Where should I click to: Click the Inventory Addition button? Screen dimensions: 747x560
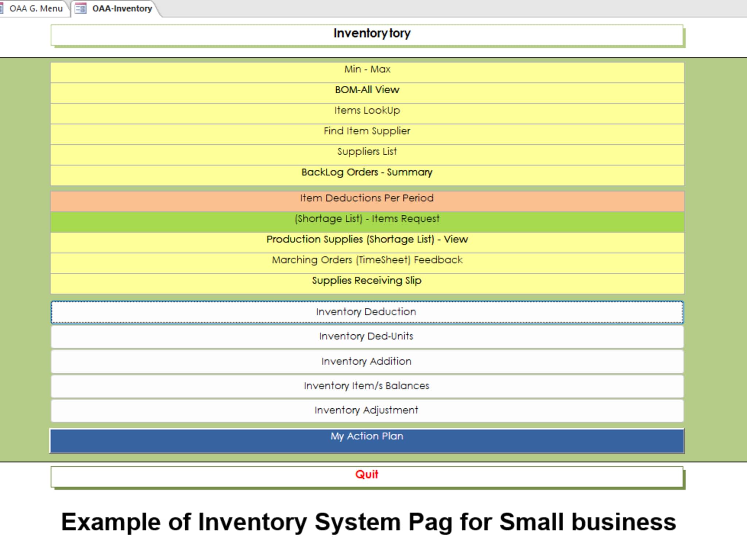[x=367, y=361]
